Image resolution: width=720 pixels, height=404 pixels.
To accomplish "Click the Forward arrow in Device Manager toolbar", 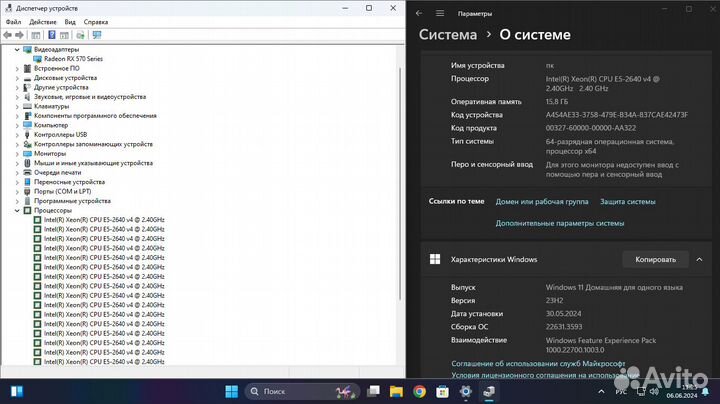I will [19, 35].
